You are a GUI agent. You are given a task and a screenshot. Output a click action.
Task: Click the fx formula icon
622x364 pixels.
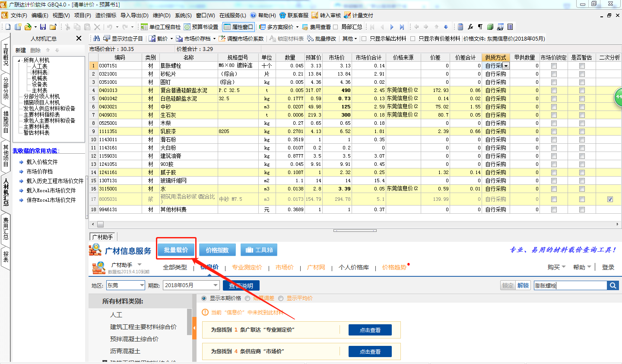(470, 27)
